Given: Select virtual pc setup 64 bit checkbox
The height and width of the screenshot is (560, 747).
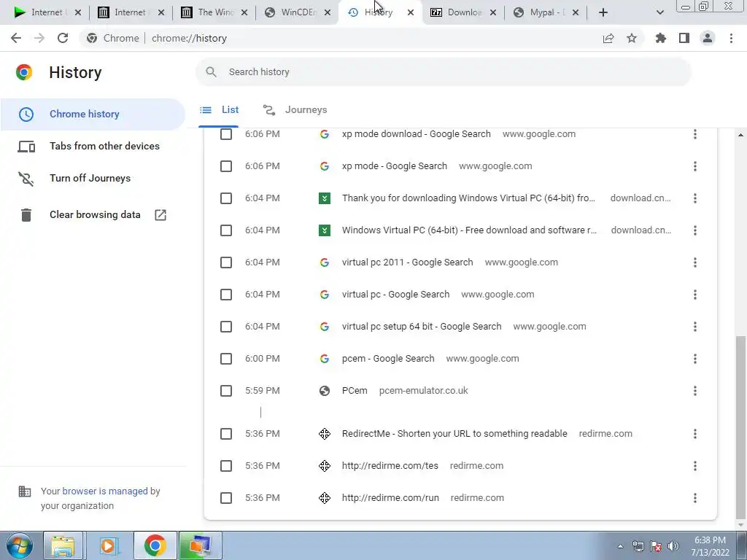Looking at the screenshot, I should click(226, 327).
